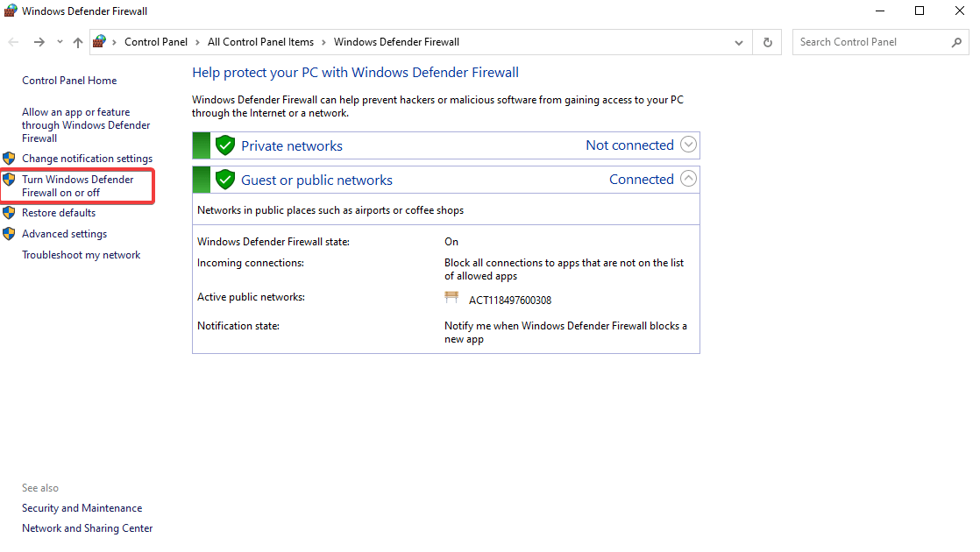Expand the Private networks section

(x=688, y=145)
